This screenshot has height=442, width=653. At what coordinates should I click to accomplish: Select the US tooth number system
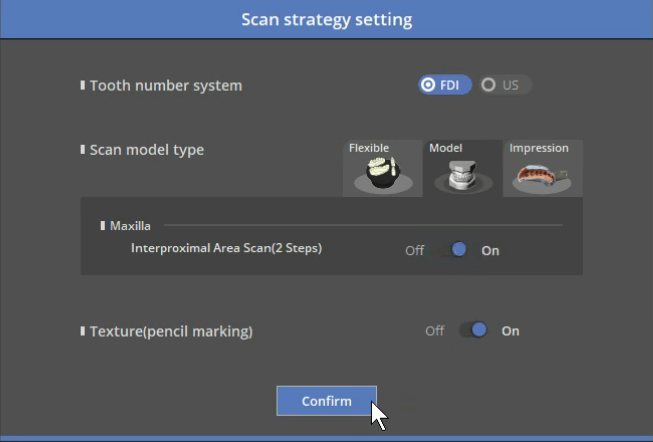pos(505,85)
